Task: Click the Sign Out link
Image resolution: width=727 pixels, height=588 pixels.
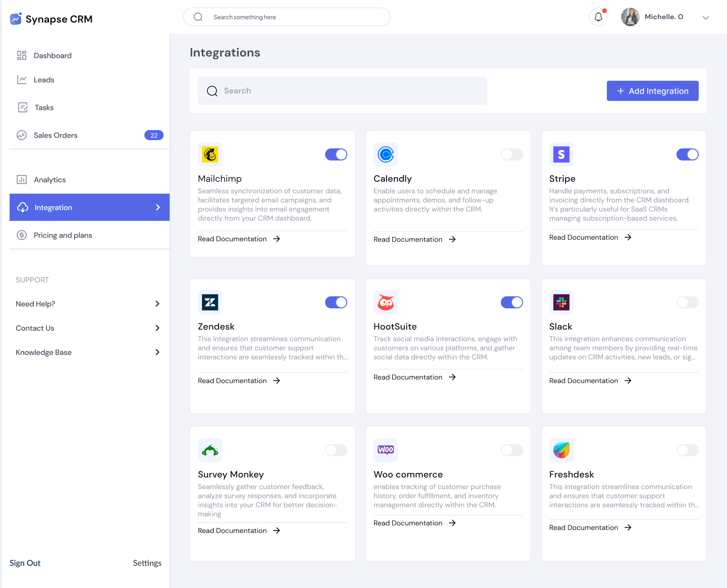Action: [x=25, y=563]
